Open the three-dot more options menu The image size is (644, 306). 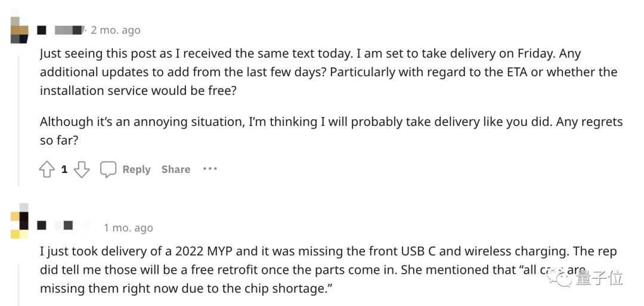point(209,169)
